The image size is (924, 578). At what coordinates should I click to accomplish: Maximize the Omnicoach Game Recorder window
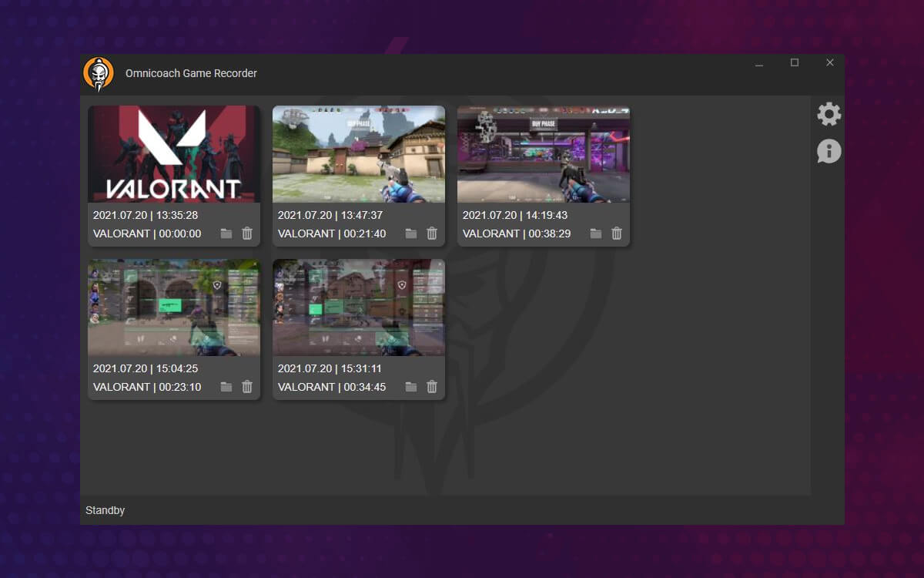[x=795, y=63]
